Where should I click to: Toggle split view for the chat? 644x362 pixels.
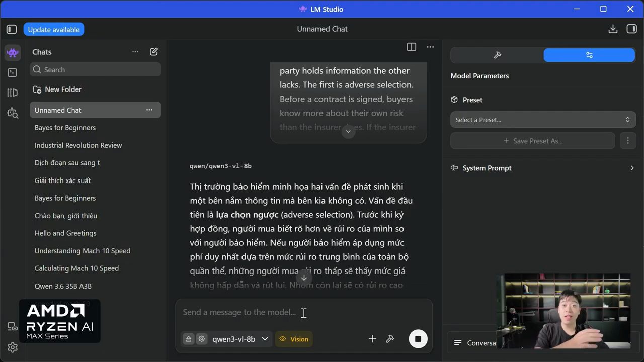point(412,47)
